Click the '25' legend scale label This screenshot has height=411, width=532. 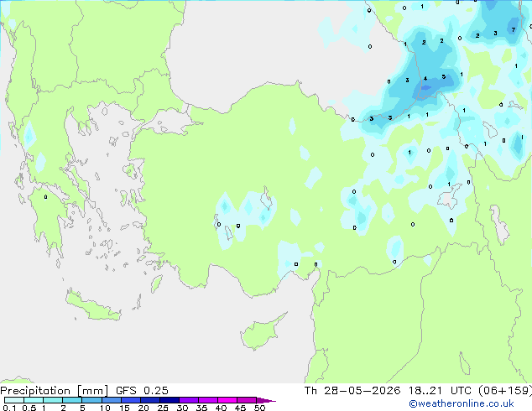click(163, 408)
